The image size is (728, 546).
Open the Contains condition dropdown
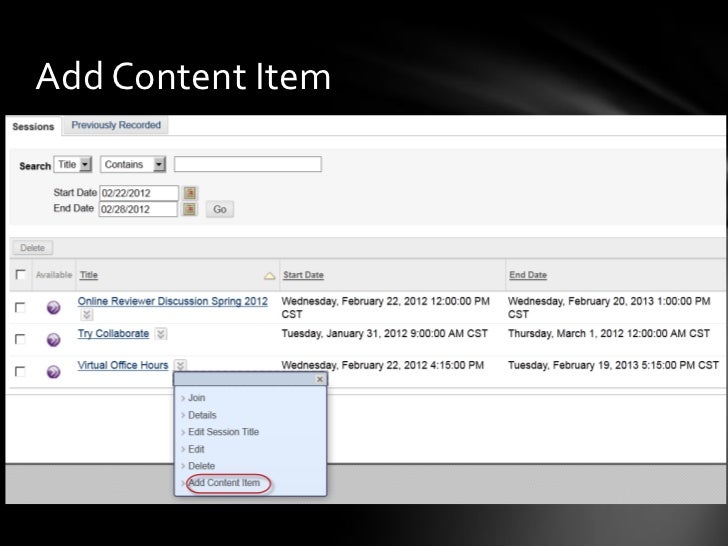[x=133, y=164]
